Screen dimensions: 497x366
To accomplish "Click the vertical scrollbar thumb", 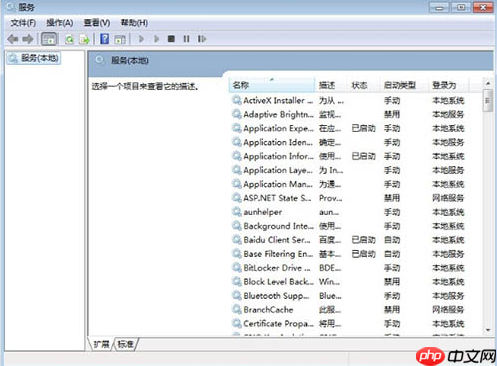I will [x=488, y=100].
